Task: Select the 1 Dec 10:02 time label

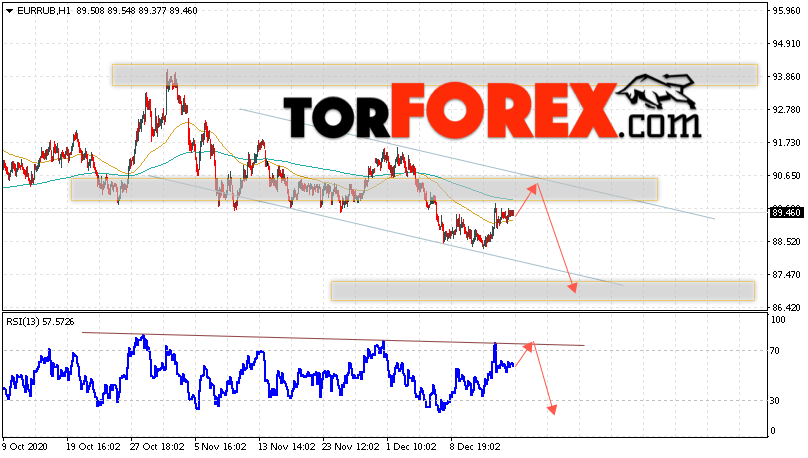Action: pyautogui.click(x=411, y=447)
